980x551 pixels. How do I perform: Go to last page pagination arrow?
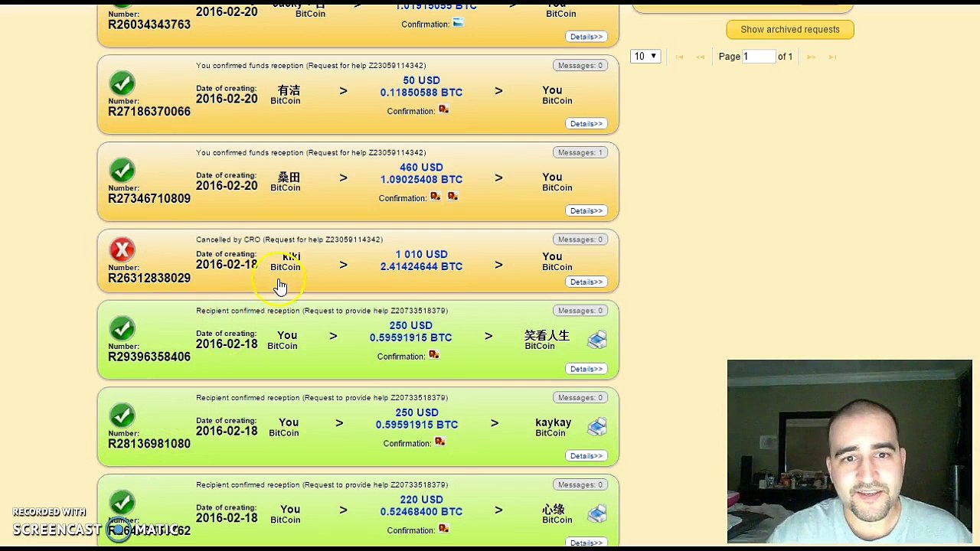tap(832, 57)
